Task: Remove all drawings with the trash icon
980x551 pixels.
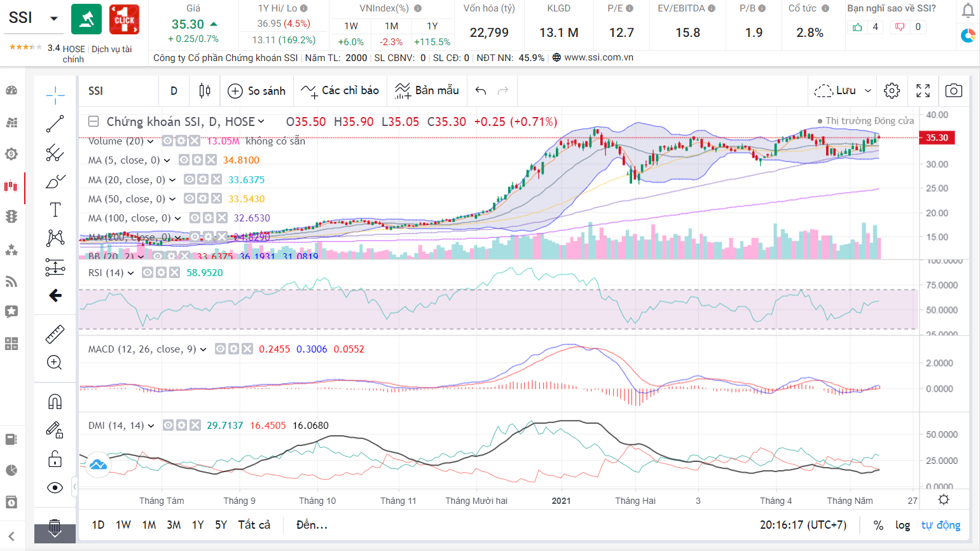Action: point(55,527)
